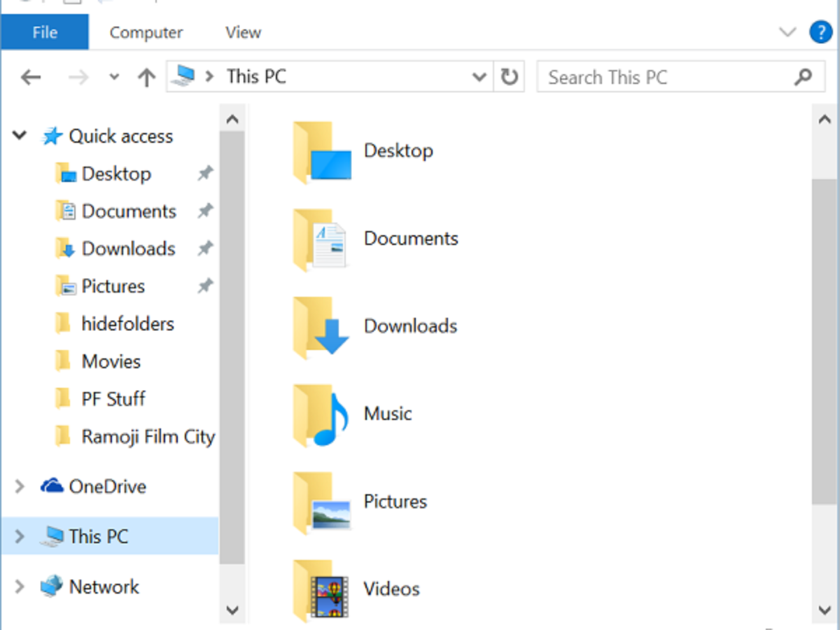Click main pane scrollbar up arrow
The image size is (840, 630).
pyautogui.click(x=824, y=119)
